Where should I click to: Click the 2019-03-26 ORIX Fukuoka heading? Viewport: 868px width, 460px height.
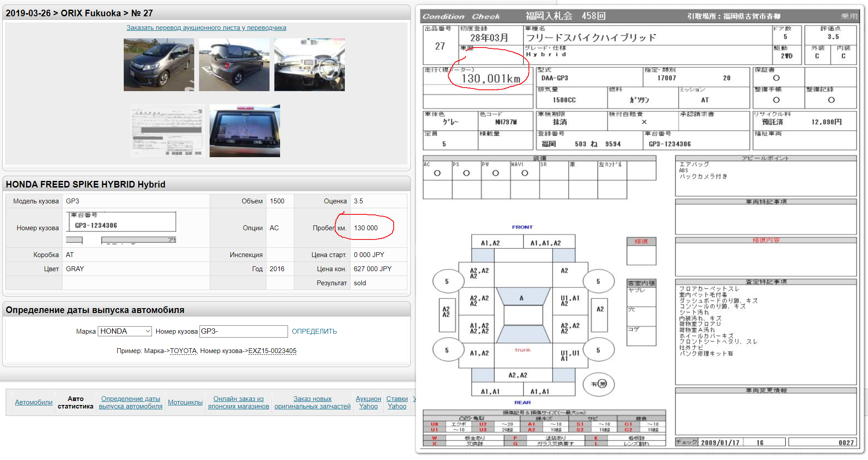coord(79,13)
